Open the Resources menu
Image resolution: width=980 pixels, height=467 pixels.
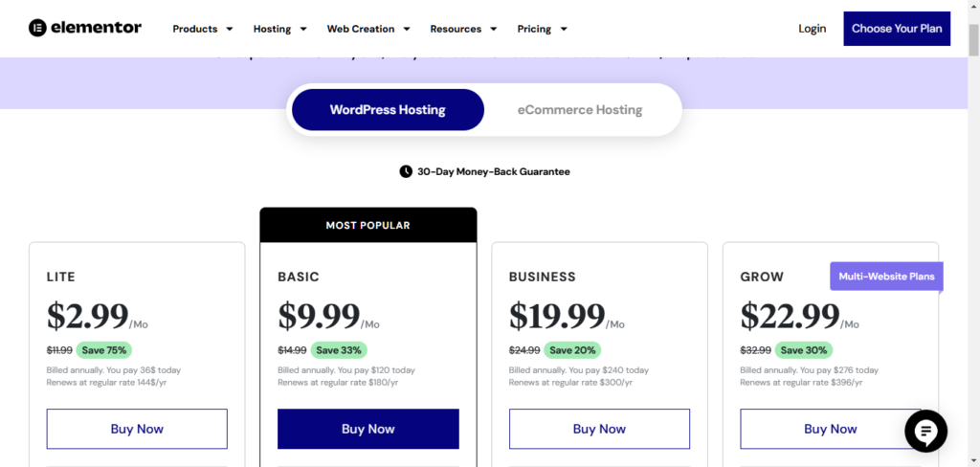pos(464,29)
